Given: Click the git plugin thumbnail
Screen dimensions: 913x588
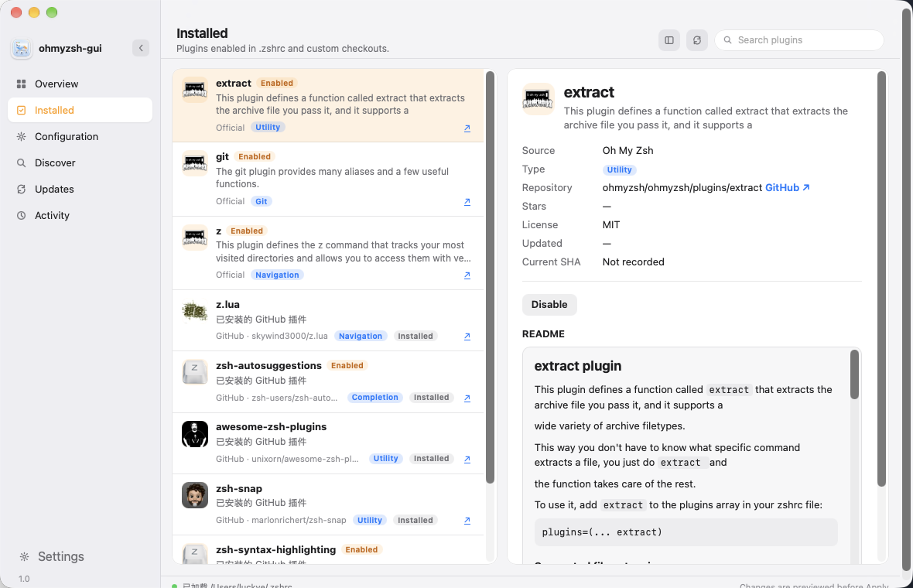Looking at the screenshot, I should pos(194,163).
